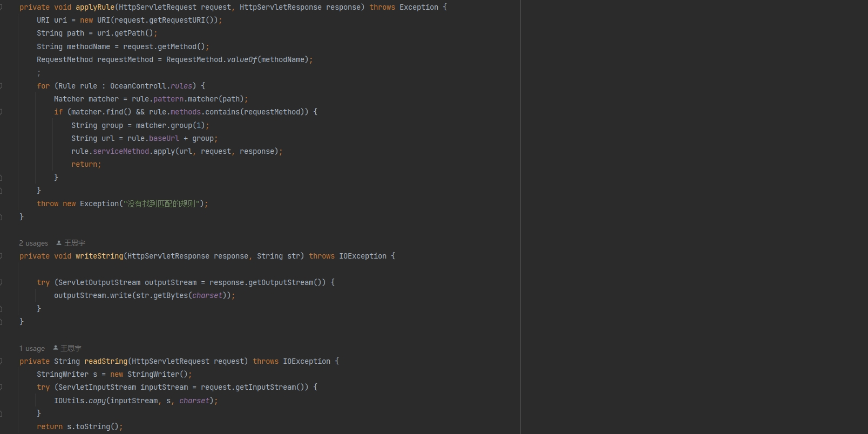
Task: Click request.getInputStream() call
Action: point(253,387)
